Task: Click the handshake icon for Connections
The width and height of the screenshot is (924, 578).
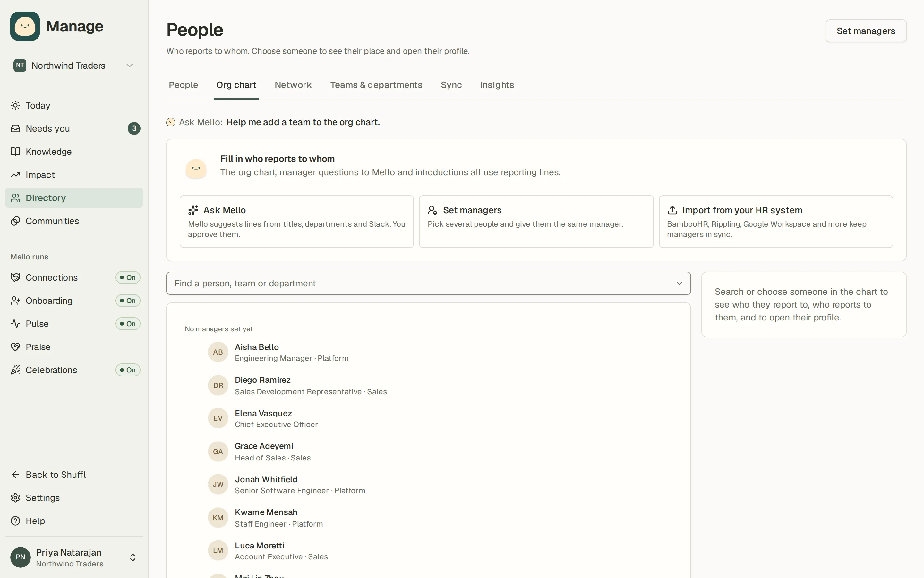Action: click(15, 277)
